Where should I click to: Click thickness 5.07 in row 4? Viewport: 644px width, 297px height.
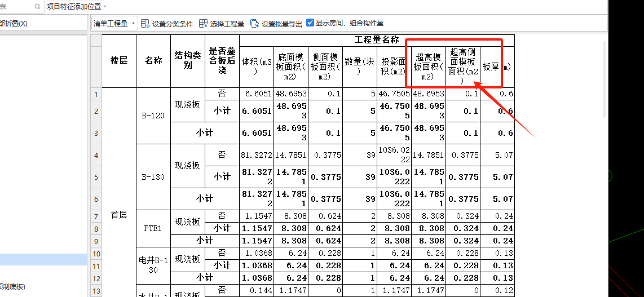[x=497, y=155]
